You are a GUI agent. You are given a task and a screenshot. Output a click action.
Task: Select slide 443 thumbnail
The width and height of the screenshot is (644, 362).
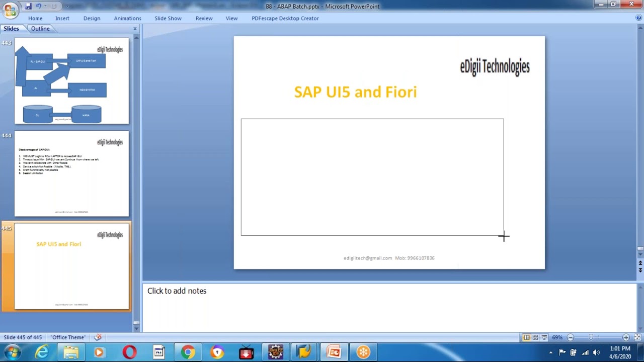(71, 81)
